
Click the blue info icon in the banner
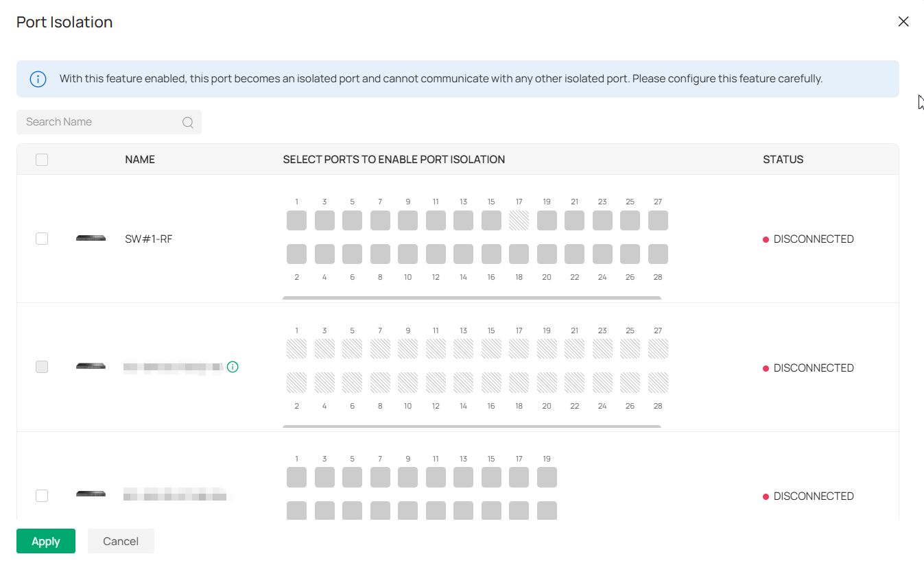38,79
